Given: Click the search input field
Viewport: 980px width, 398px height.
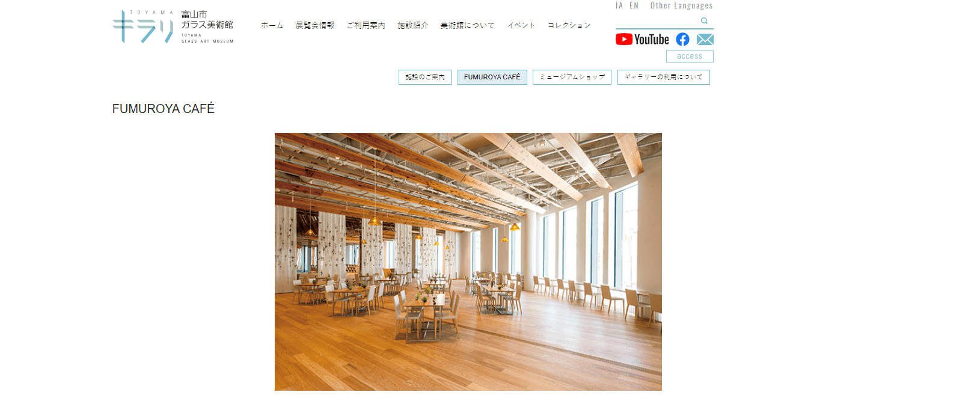Looking at the screenshot, I should click(658, 21).
